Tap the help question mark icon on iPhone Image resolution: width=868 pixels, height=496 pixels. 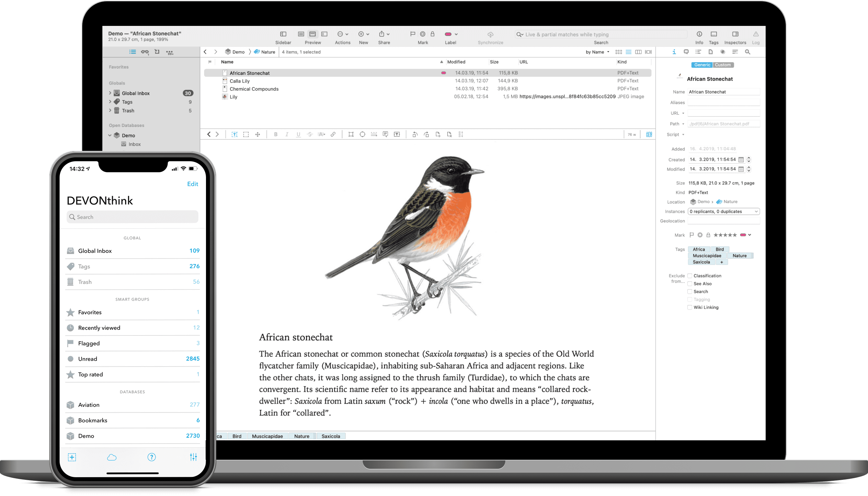click(x=151, y=457)
